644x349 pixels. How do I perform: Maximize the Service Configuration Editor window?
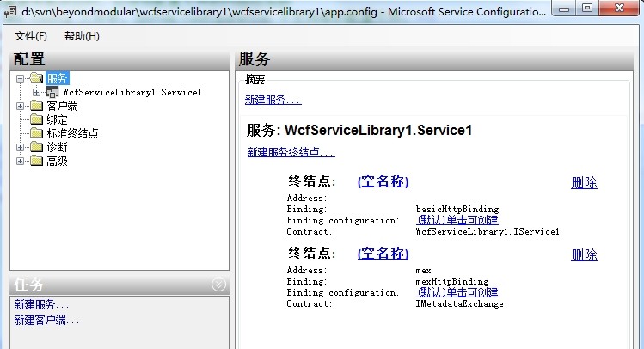[x=587, y=8]
